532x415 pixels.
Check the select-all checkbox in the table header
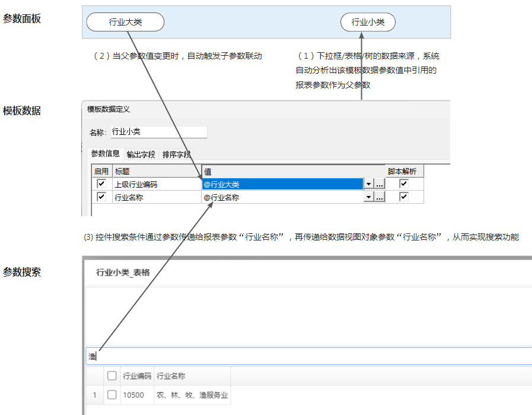click(112, 376)
